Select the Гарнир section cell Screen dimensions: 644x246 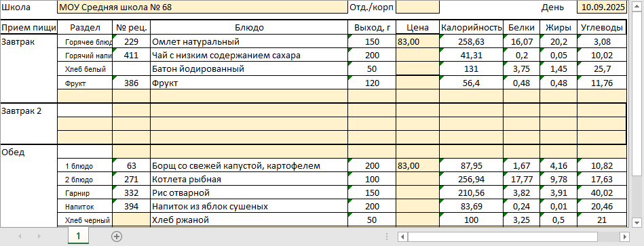click(85, 192)
